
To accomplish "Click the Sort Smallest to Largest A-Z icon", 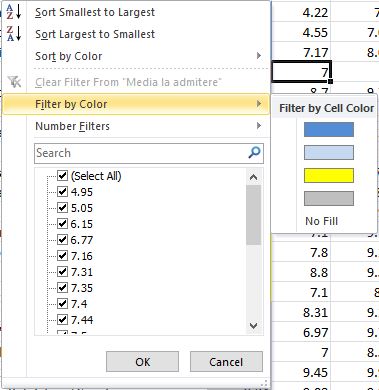I will pos(14,12).
